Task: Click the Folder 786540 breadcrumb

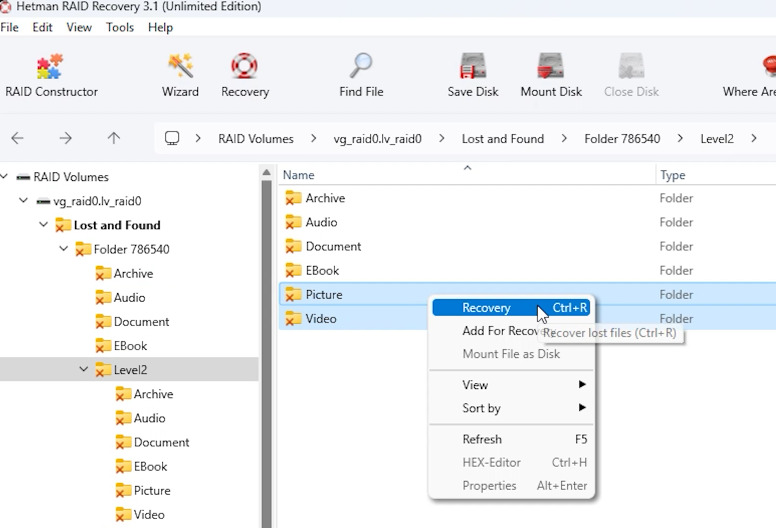Action: 622,139
